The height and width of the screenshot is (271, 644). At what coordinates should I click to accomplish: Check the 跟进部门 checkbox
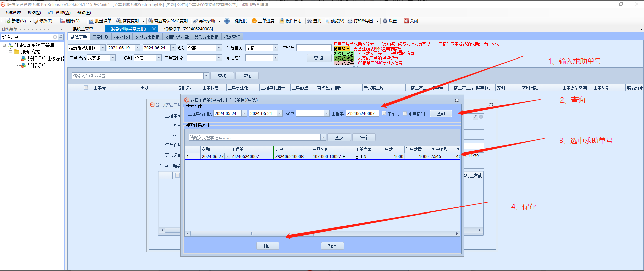[405, 114]
